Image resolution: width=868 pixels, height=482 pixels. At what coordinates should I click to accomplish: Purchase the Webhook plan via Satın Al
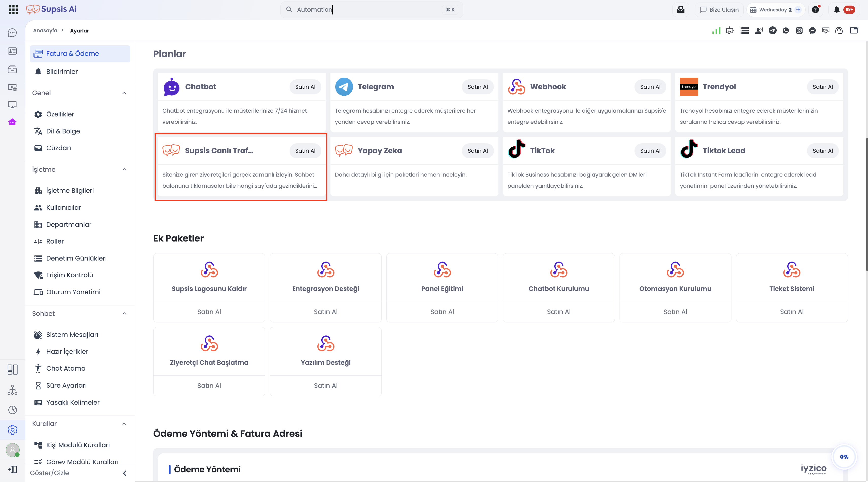pos(650,87)
